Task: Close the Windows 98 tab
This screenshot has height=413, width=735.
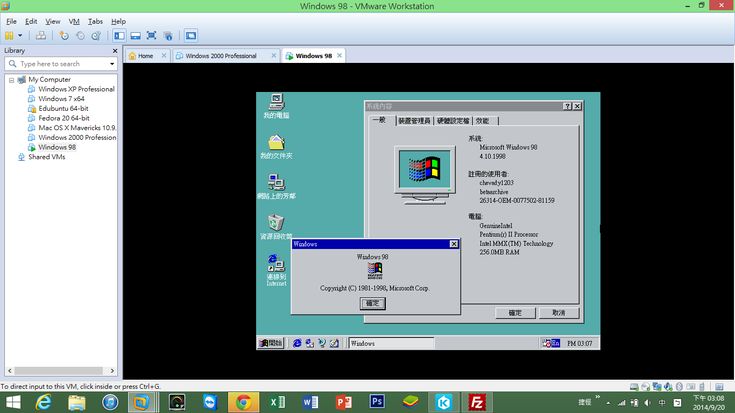Action: (x=339, y=55)
